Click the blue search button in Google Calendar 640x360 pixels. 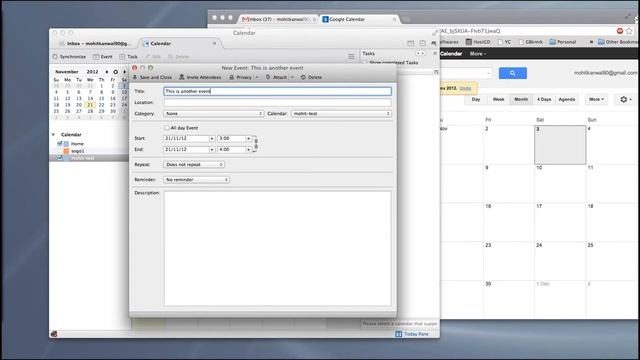point(513,73)
